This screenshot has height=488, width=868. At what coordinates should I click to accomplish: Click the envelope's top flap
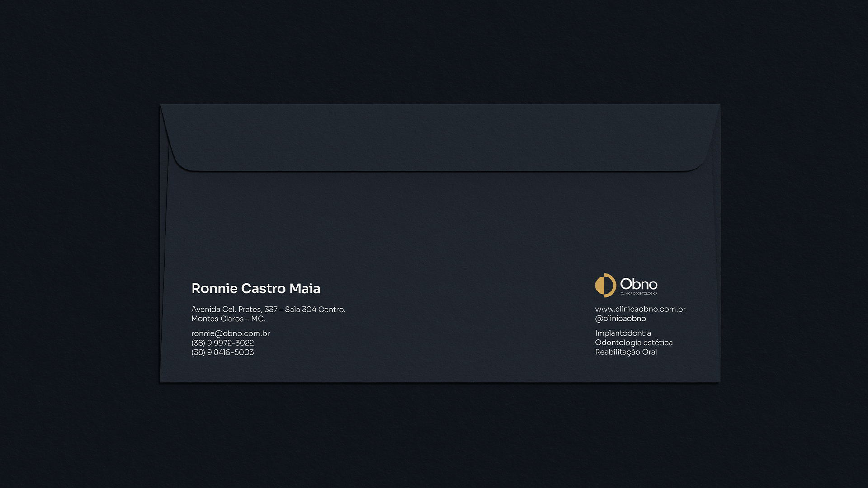pyautogui.click(x=439, y=138)
